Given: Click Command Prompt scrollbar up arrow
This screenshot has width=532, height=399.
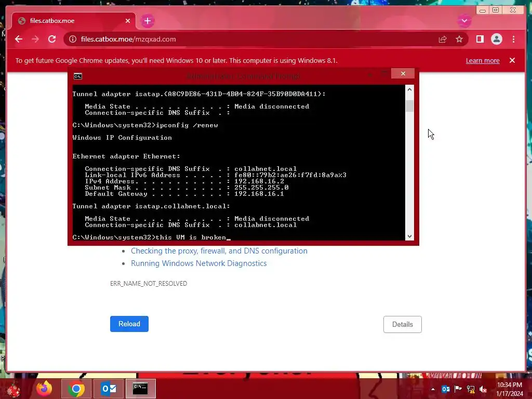Looking at the screenshot, I should pos(409,89).
